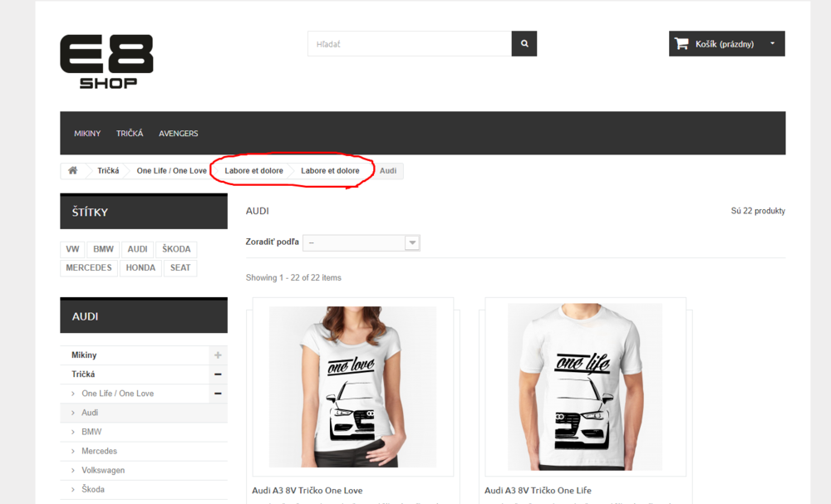Select the ŠKODA tag

(176, 249)
